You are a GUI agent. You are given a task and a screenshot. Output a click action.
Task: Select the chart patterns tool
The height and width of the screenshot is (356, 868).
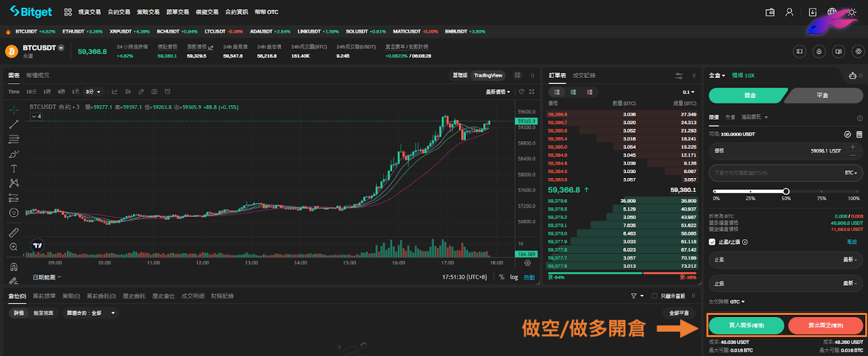click(x=14, y=183)
